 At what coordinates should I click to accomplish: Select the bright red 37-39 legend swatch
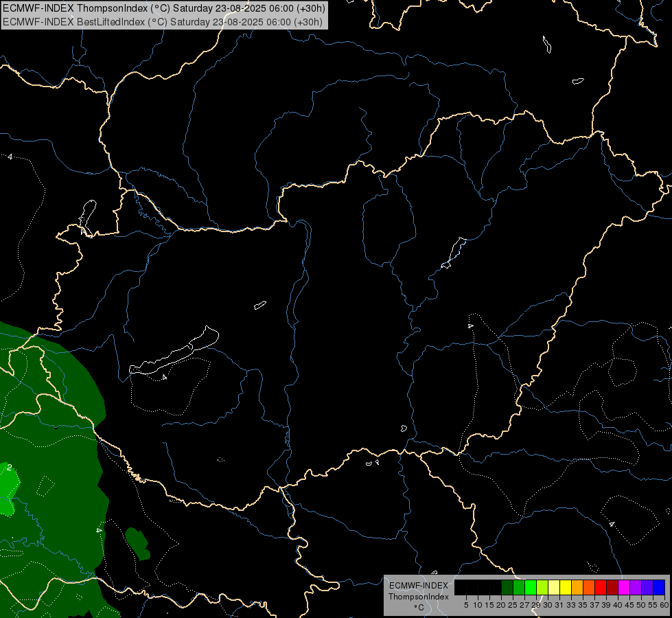(601, 588)
